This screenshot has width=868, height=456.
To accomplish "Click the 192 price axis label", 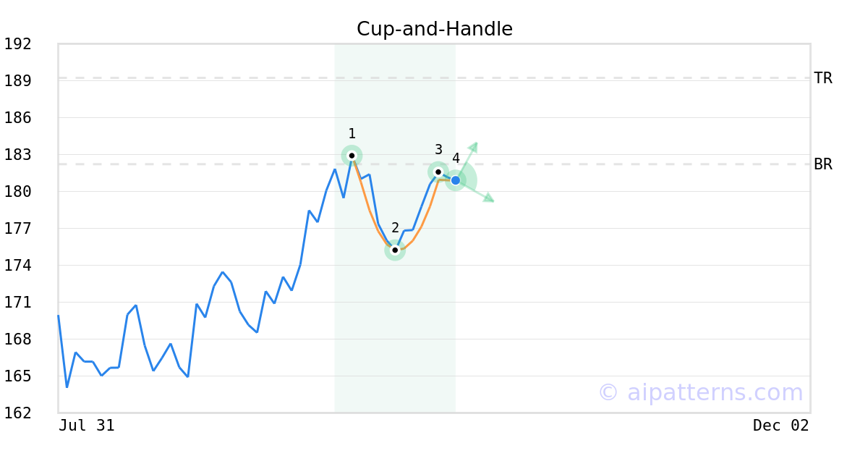I will [x=18, y=44].
